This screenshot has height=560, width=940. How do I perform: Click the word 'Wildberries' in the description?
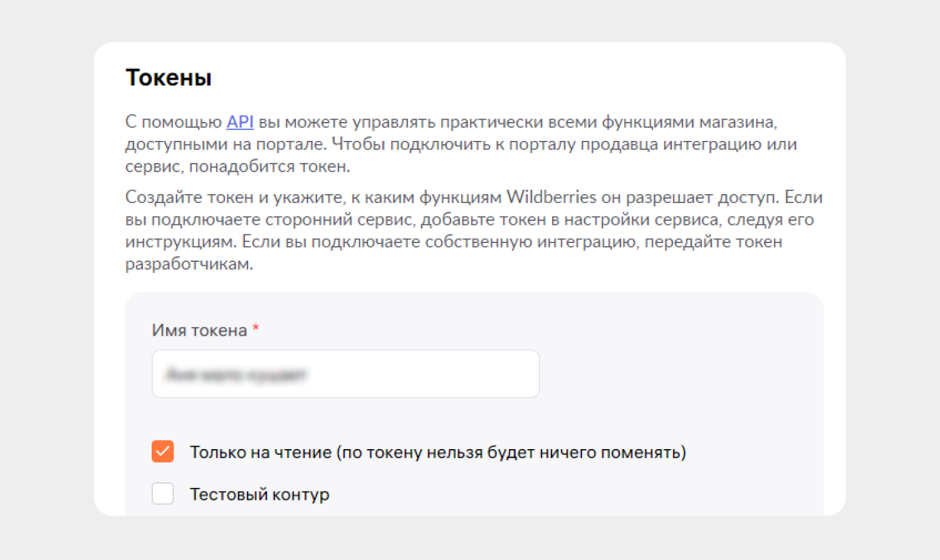click(x=551, y=197)
